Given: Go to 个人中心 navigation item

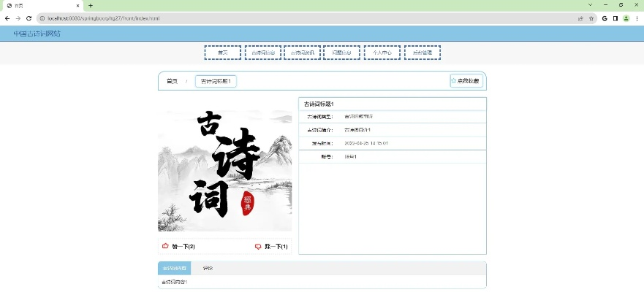Looking at the screenshot, I should coord(382,53).
